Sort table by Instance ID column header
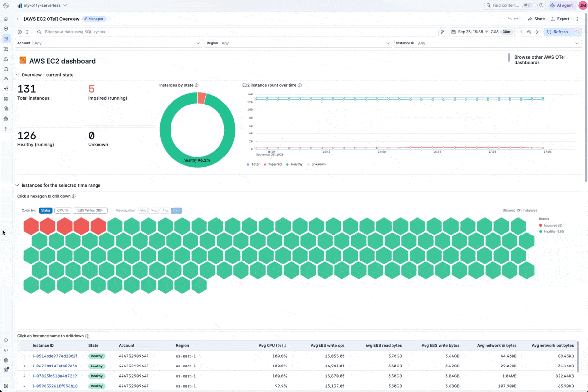This screenshot has height=392, width=588. tap(43, 345)
